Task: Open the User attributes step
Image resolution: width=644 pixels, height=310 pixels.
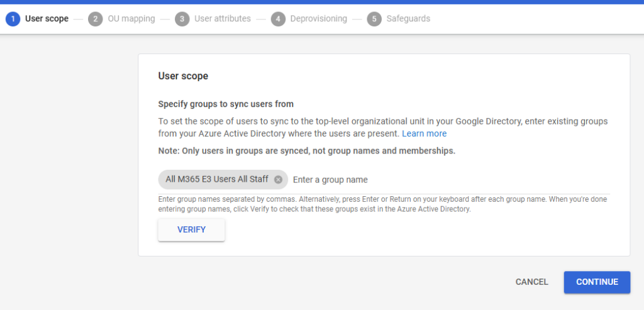Action: click(x=223, y=19)
